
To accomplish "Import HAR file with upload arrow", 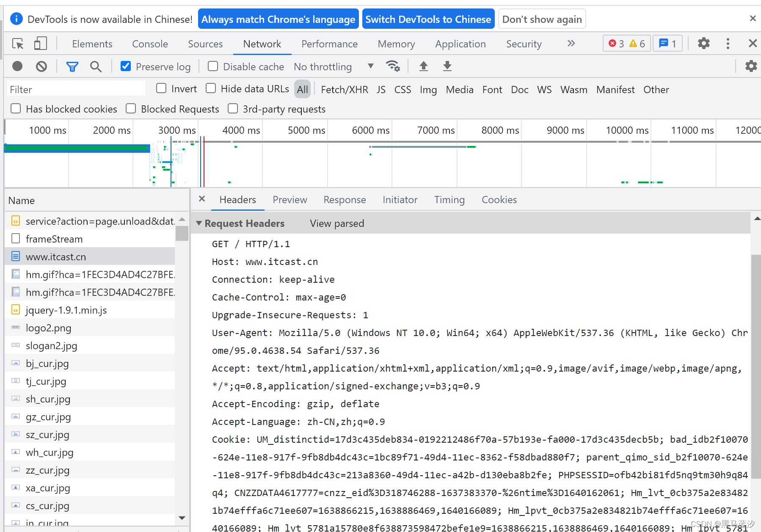I will [423, 66].
